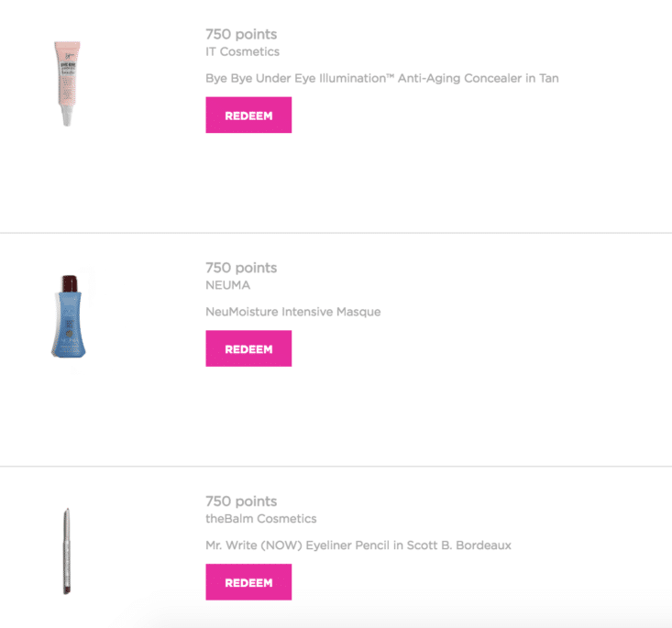Open the blue NEUMA bottle image
The width and height of the screenshot is (672, 628).
[x=69, y=316]
